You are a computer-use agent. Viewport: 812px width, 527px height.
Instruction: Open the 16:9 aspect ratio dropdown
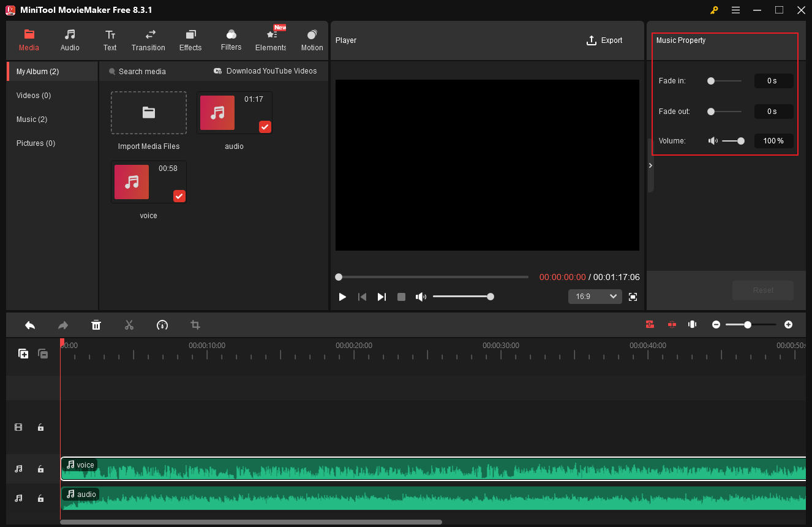pyautogui.click(x=595, y=296)
